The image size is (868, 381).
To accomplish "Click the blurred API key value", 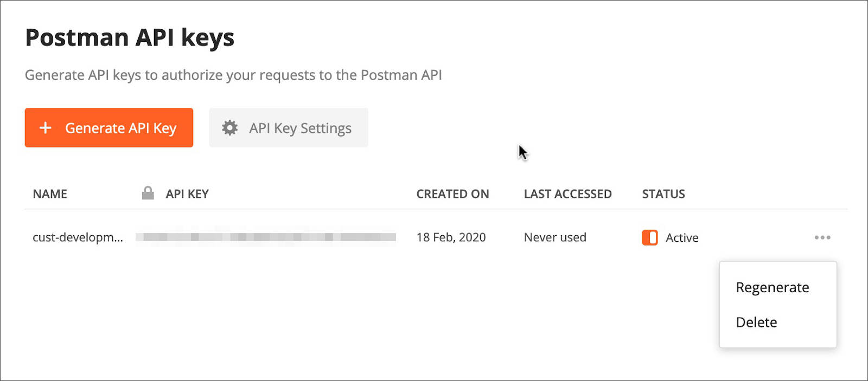I will pos(266,237).
